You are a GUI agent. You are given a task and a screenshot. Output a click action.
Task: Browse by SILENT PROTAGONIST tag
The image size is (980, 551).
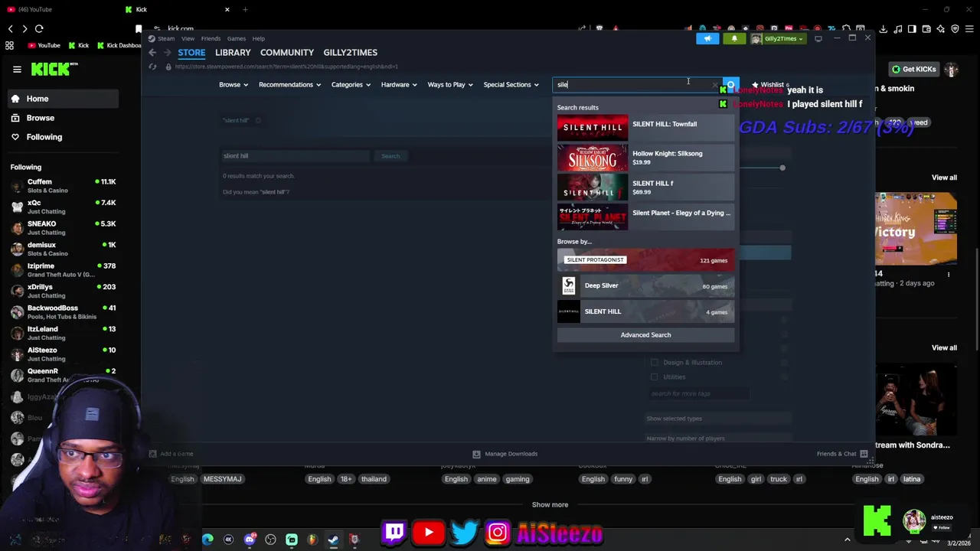coord(645,260)
